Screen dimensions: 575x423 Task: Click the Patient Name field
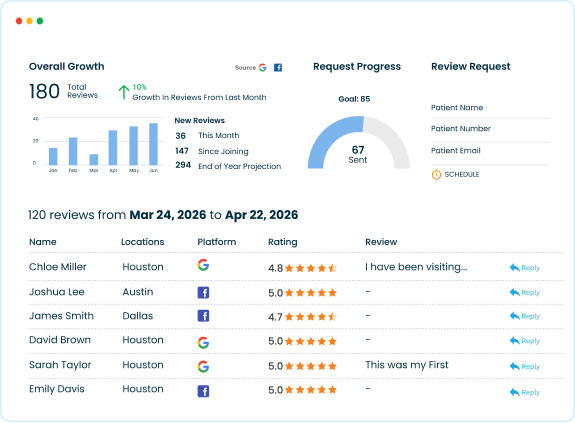pos(490,109)
